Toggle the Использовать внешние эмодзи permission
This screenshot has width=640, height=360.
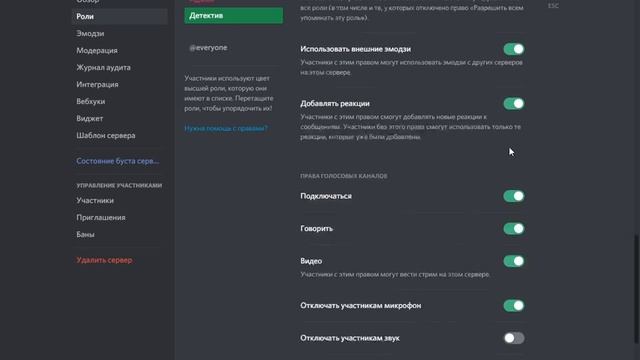click(x=513, y=49)
